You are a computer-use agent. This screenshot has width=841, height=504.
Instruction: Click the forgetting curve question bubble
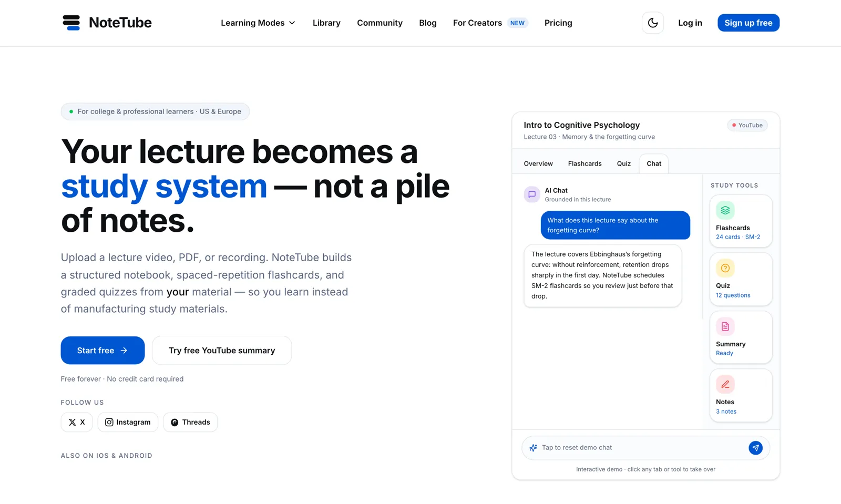coord(616,225)
